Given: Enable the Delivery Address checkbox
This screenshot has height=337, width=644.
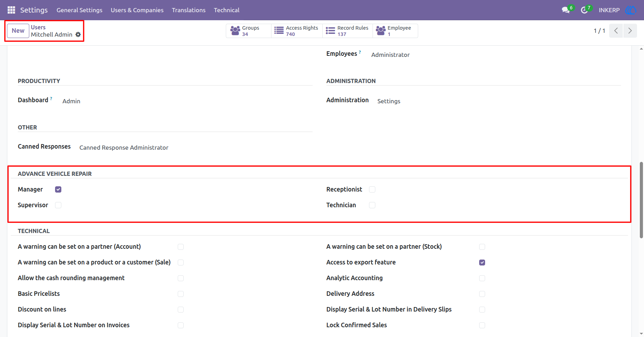Looking at the screenshot, I should [482, 294].
